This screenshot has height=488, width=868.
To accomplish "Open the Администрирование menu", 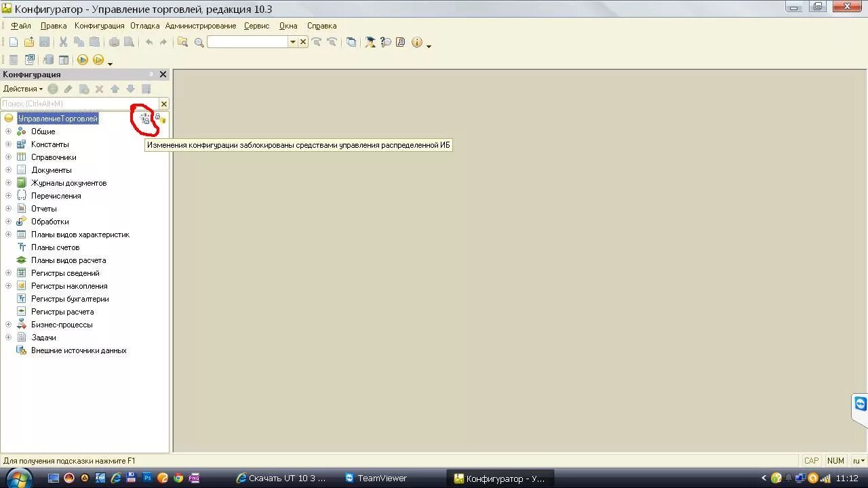I will coord(201,26).
